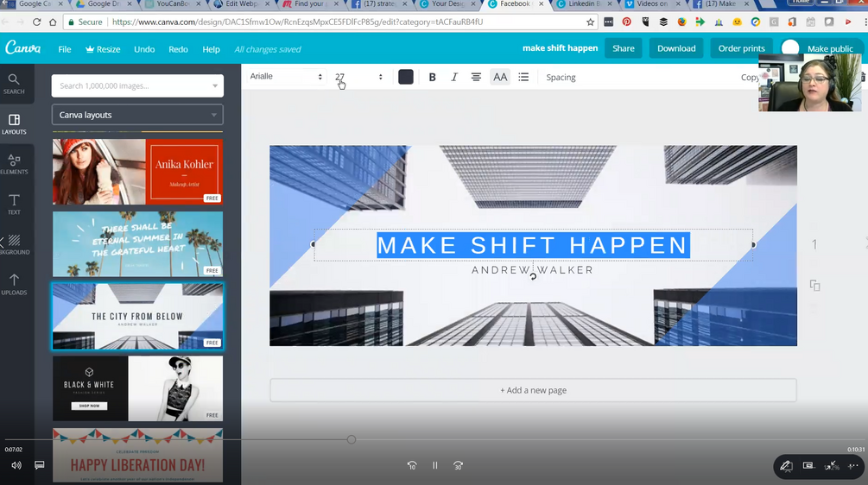The image size is (868, 485).
Task: Select the Black & White layout
Action: click(x=138, y=388)
